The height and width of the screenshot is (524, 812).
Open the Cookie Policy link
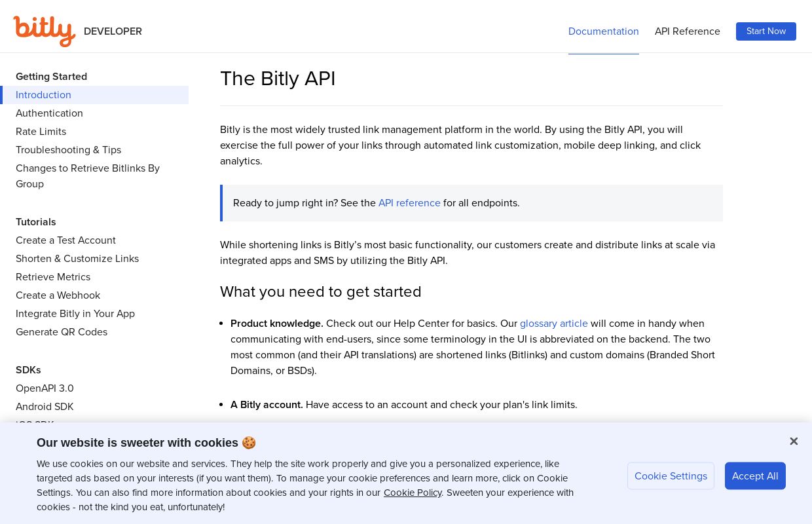tap(413, 493)
